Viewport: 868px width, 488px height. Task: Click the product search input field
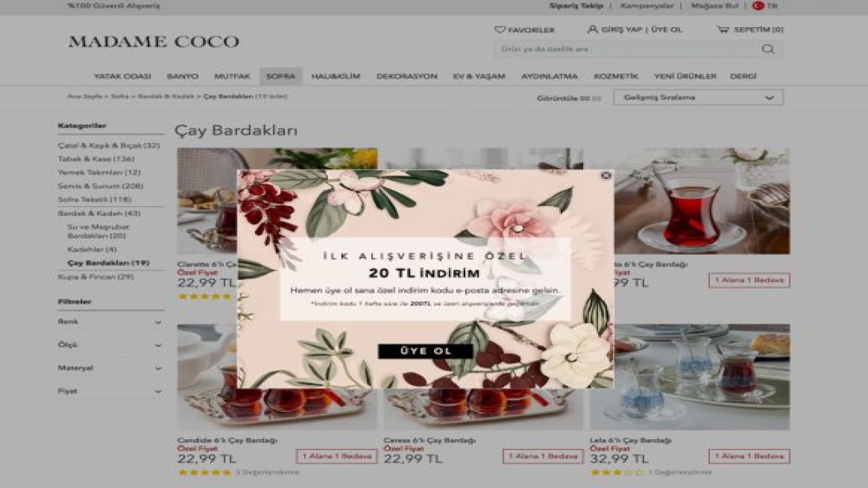pos(627,49)
